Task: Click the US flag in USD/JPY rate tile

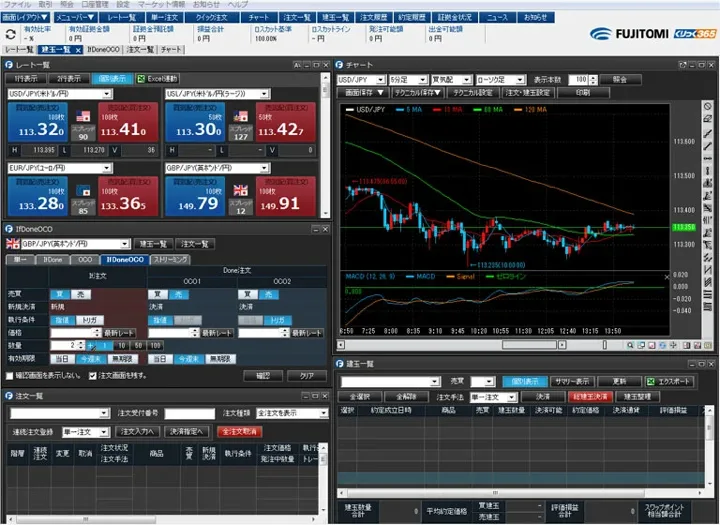Action: click(x=83, y=116)
